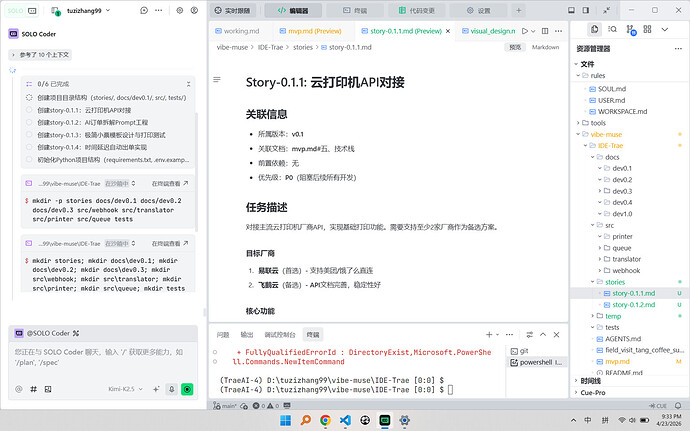Open chat panel settings gear
This screenshot has width=690, height=431.
(180, 11)
